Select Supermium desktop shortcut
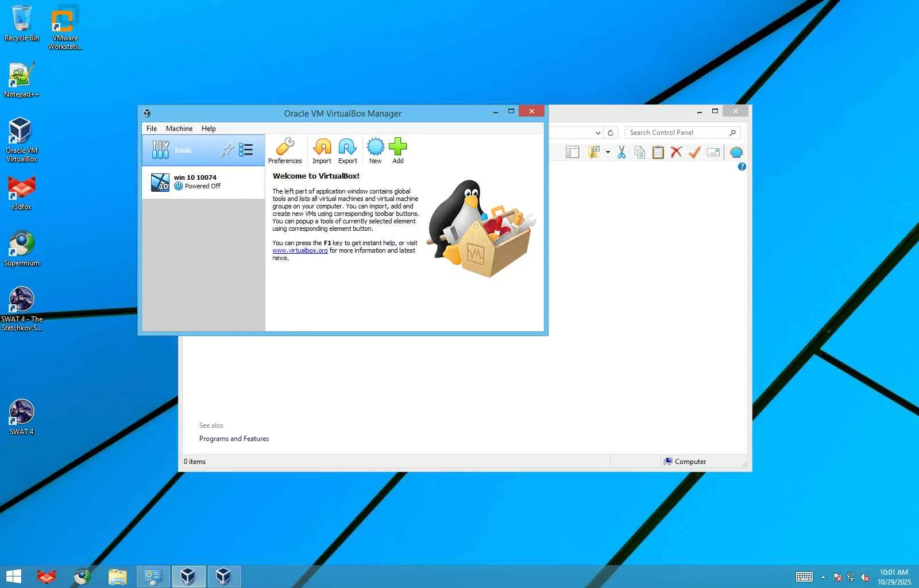Image resolution: width=919 pixels, height=588 pixels. 22,249
